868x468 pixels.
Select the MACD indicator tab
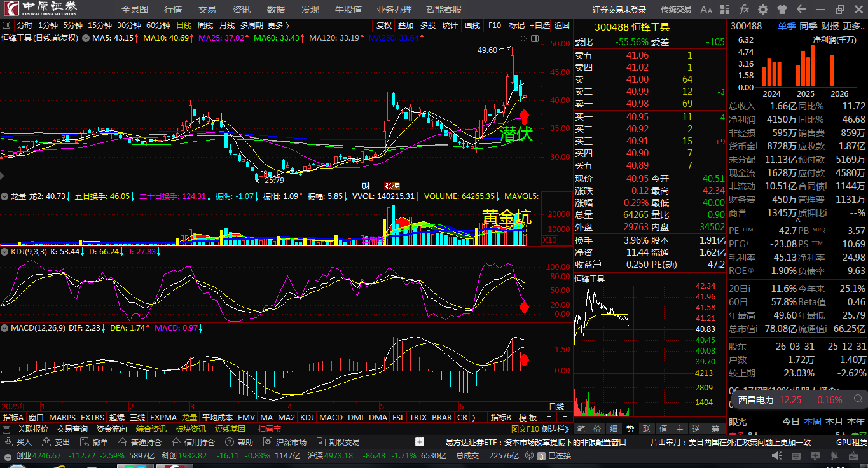point(331,418)
